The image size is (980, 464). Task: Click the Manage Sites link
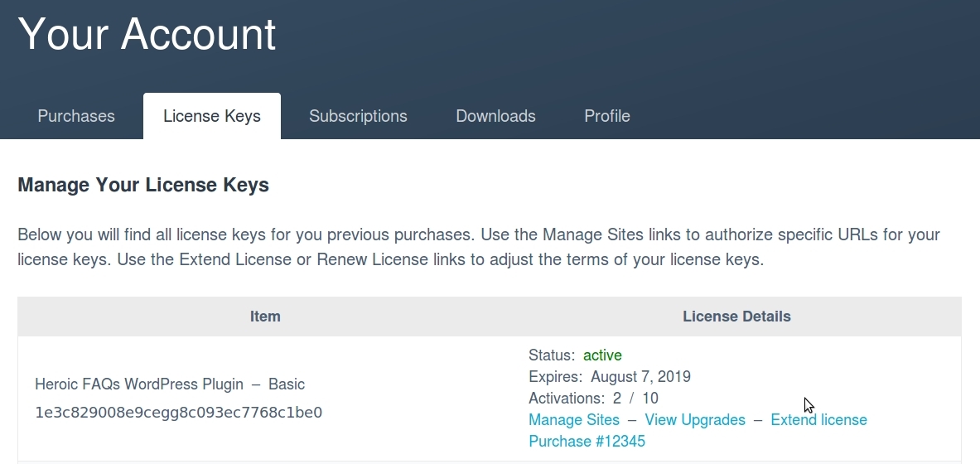574,419
